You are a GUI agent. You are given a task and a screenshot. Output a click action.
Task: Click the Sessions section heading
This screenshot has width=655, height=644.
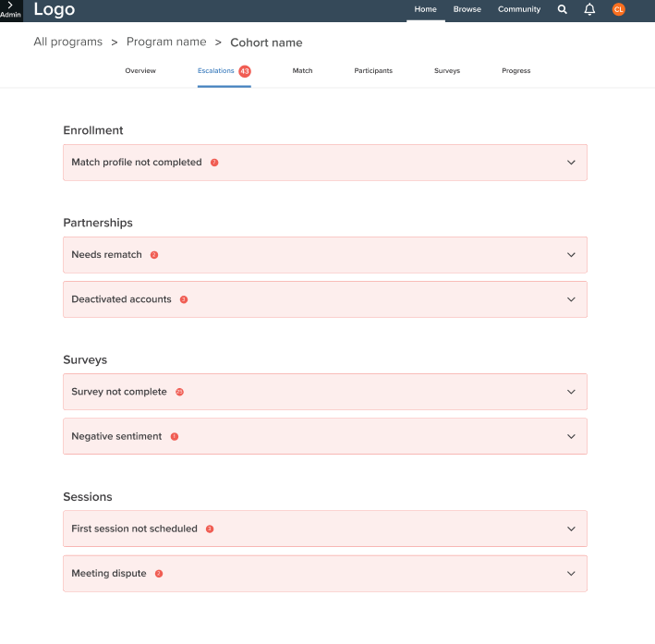pyautogui.click(x=88, y=497)
